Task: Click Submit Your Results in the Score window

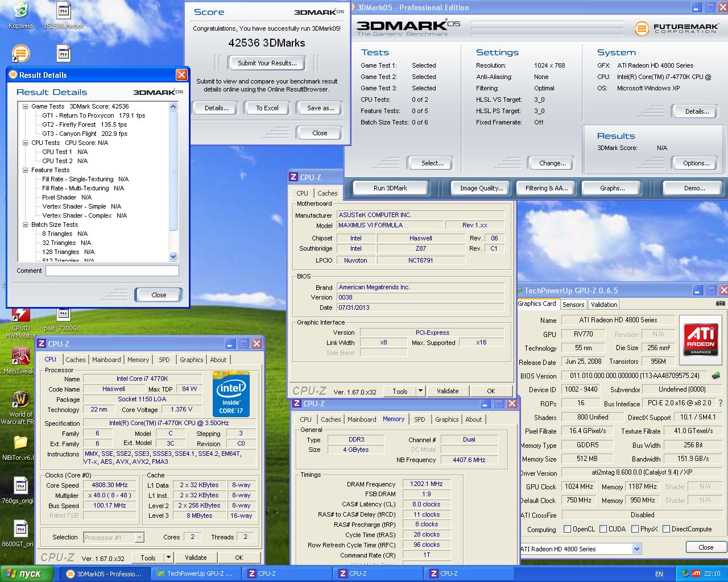Action: [x=267, y=63]
